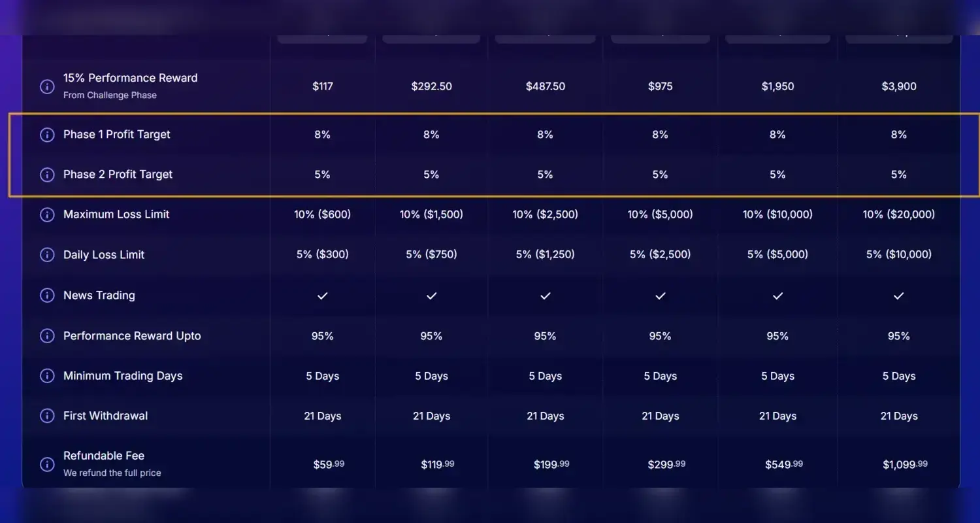Click the Daily Loss Limit info icon

click(x=47, y=255)
